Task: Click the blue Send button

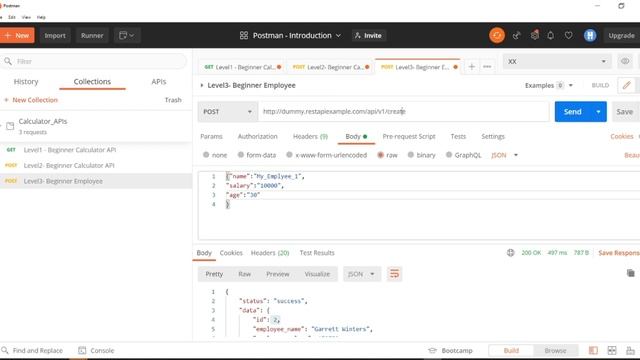Action: coord(572,111)
